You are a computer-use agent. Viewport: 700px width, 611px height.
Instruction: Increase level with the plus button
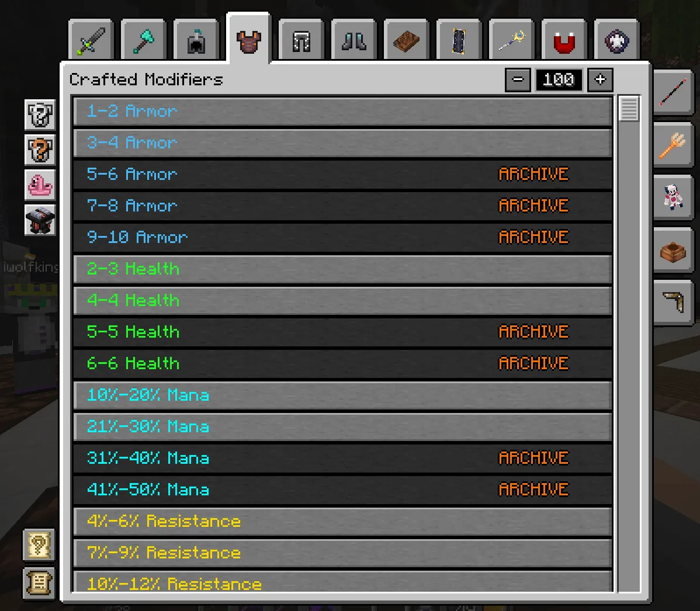(600, 80)
